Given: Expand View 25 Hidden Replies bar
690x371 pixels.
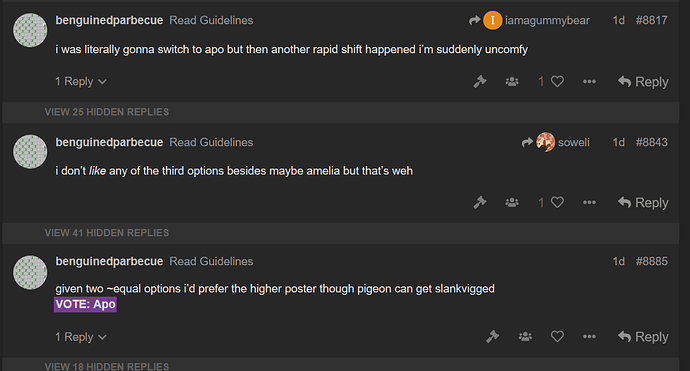Looking at the screenshot, I should 341,112.
